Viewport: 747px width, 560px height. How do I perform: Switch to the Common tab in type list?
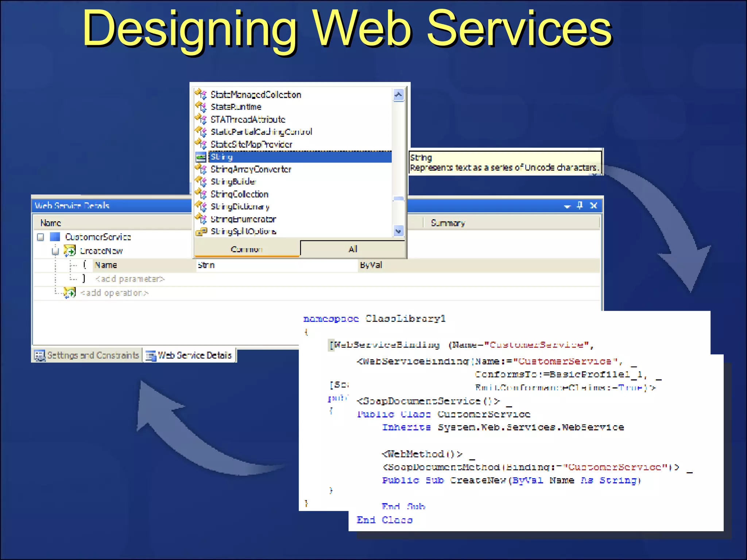pyautogui.click(x=247, y=249)
